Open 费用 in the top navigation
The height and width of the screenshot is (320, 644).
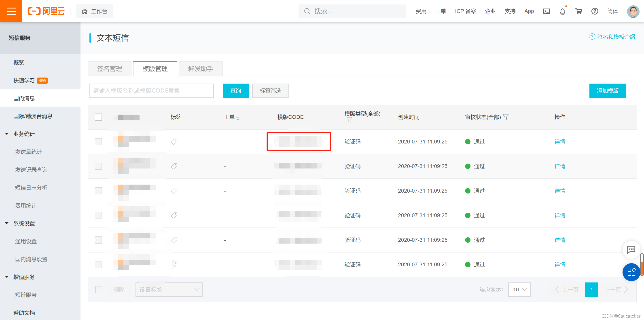[421, 11]
